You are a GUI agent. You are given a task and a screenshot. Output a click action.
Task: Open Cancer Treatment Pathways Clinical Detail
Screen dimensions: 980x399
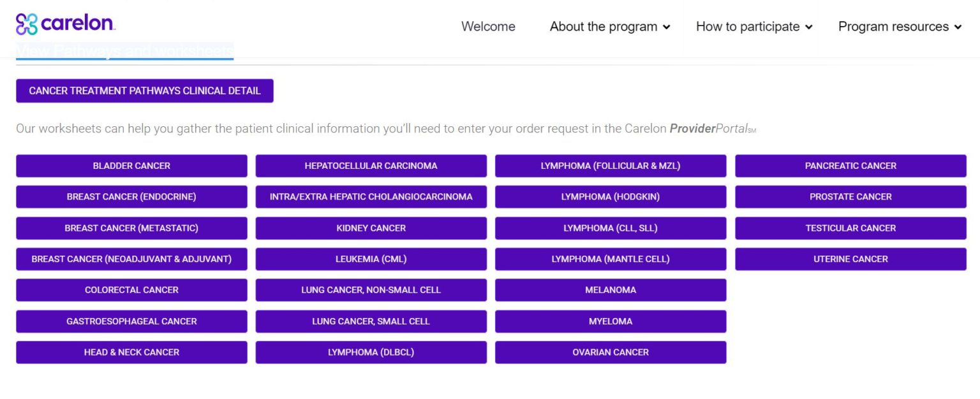pos(145,91)
